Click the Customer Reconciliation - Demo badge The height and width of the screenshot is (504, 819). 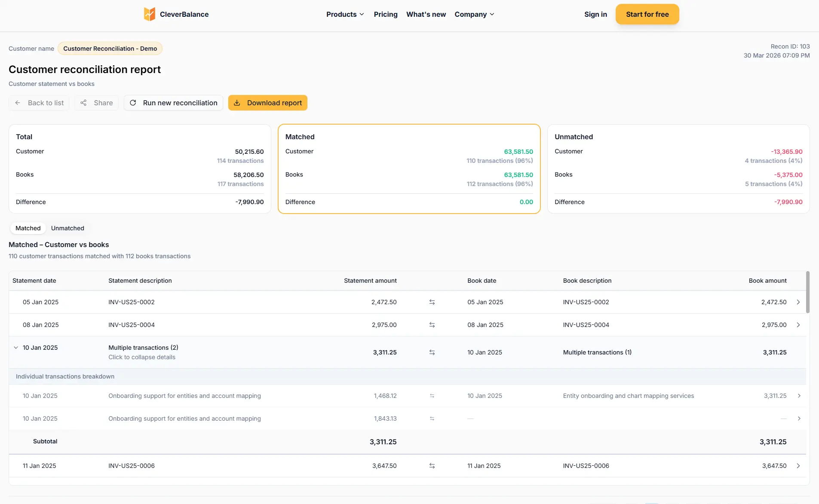[x=110, y=49]
